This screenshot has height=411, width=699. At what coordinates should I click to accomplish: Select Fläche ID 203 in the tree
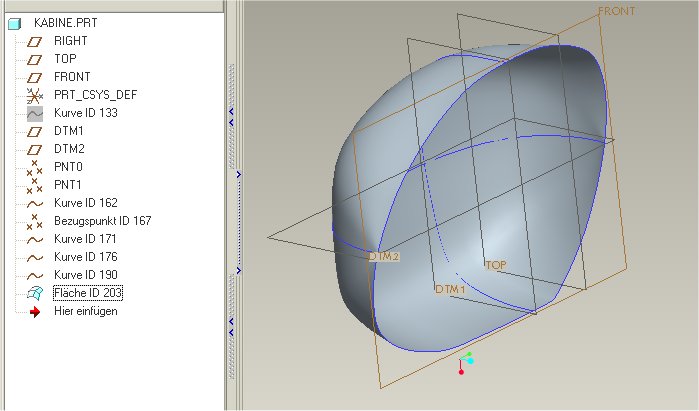point(88,293)
